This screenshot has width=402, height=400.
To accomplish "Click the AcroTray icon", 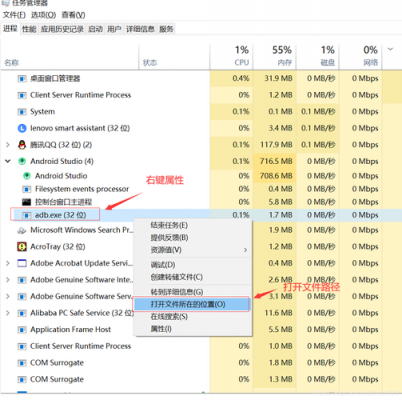I will point(22,247).
